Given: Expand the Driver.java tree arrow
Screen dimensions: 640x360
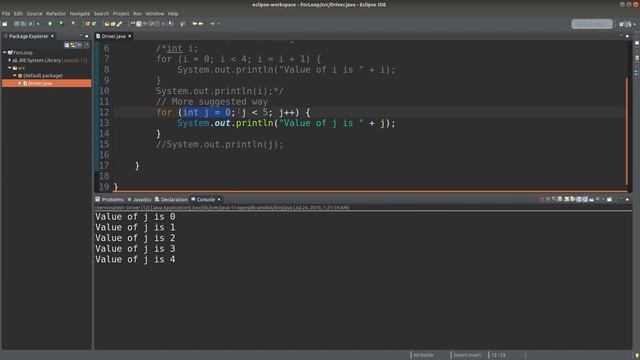Looking at the screenshot, I should click(x=20, y=83).
